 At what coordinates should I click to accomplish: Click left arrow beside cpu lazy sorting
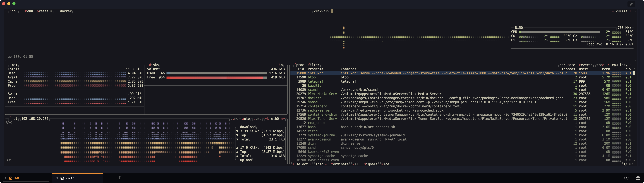[609, 65]
